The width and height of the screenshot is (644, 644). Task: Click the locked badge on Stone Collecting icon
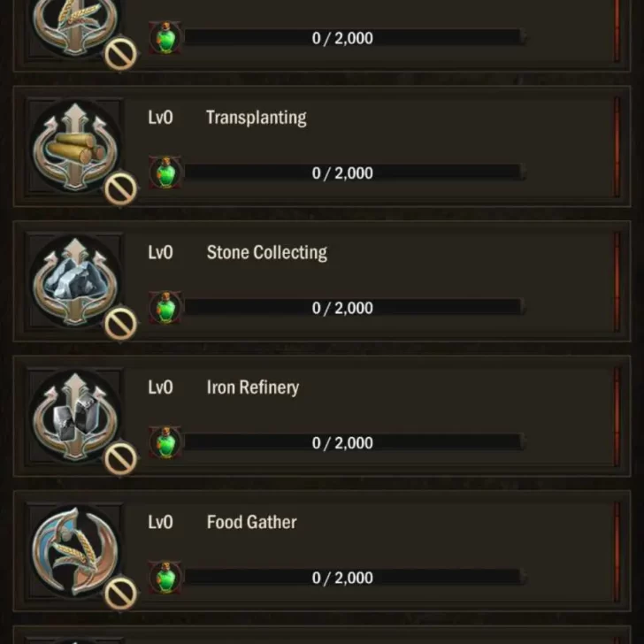(x=120, y=324)
